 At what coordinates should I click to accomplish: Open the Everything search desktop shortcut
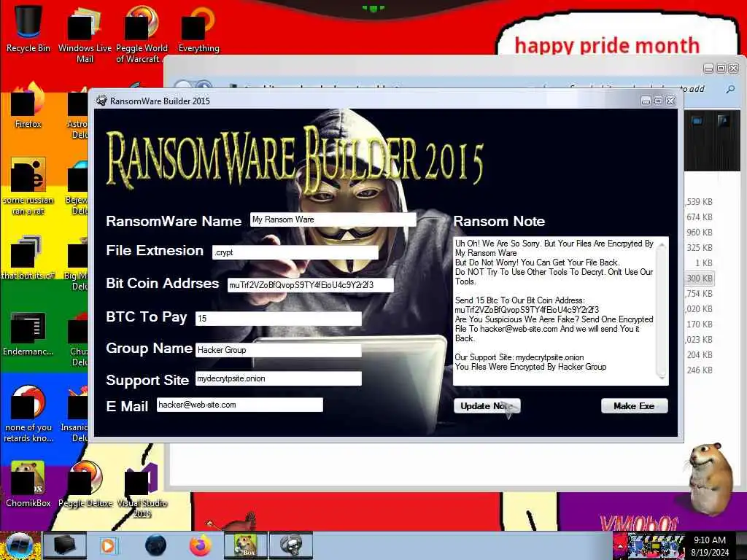coord(198,29)
